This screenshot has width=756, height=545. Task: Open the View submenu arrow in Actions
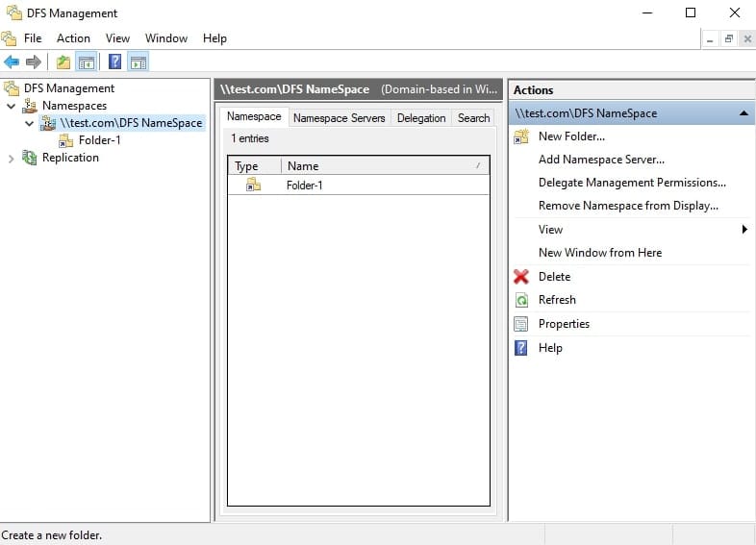coord(744,230)
